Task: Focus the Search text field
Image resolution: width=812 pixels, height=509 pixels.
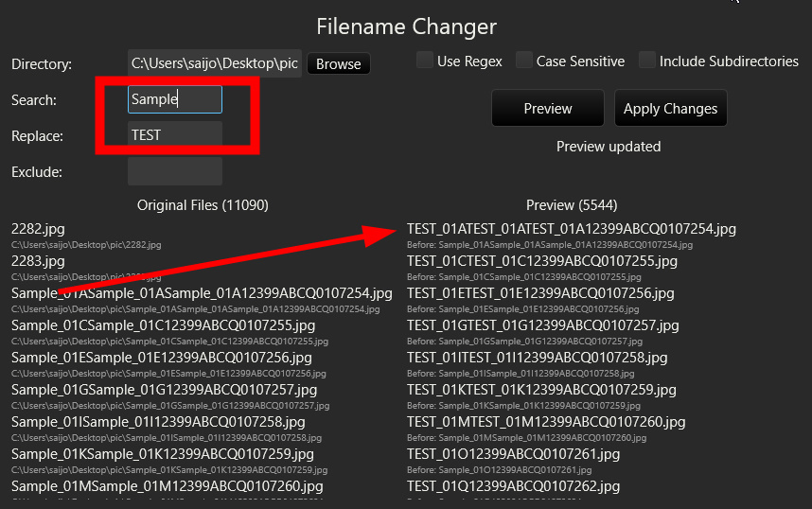Action: click(x=175, y=99)
